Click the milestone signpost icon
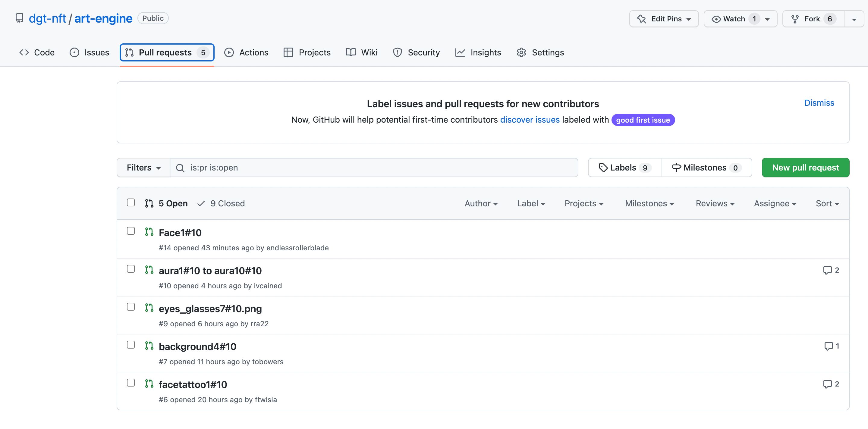This screenshot has width=868, height=429. pyautogui.click(x=676, y=168)
